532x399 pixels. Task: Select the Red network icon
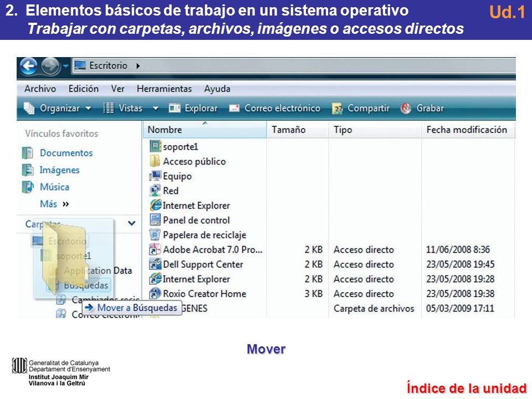pos(155,190)
